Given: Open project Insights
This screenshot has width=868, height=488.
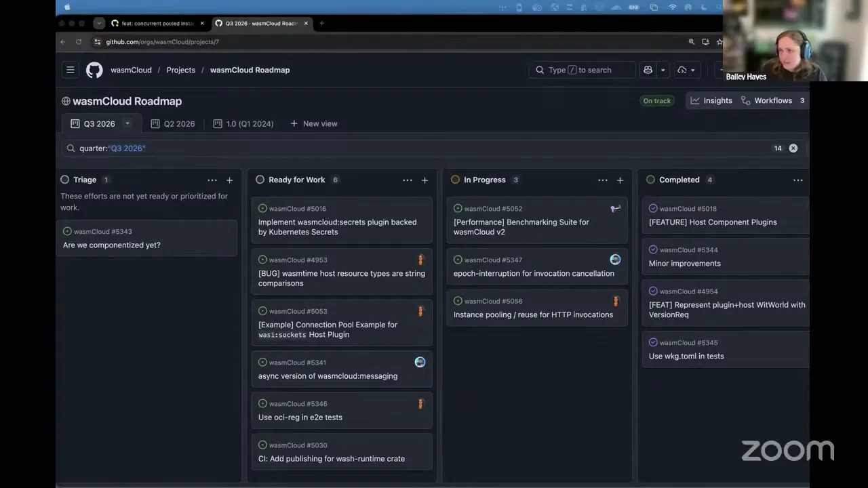Looking at the screenshot, I should (711, 100).
